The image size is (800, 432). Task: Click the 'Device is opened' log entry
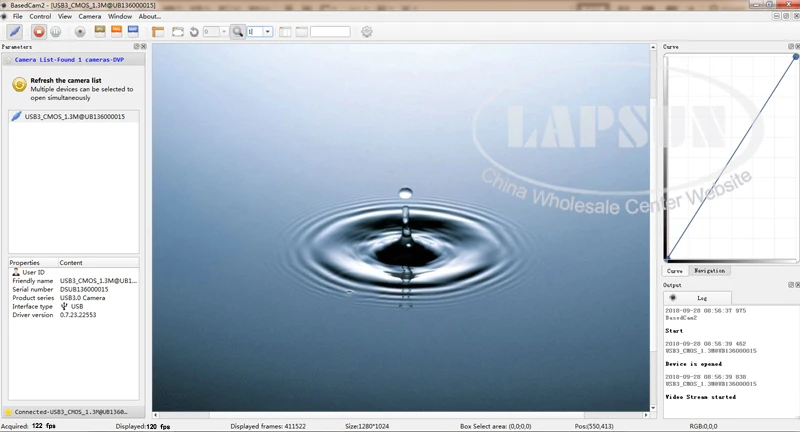[693, 364]
